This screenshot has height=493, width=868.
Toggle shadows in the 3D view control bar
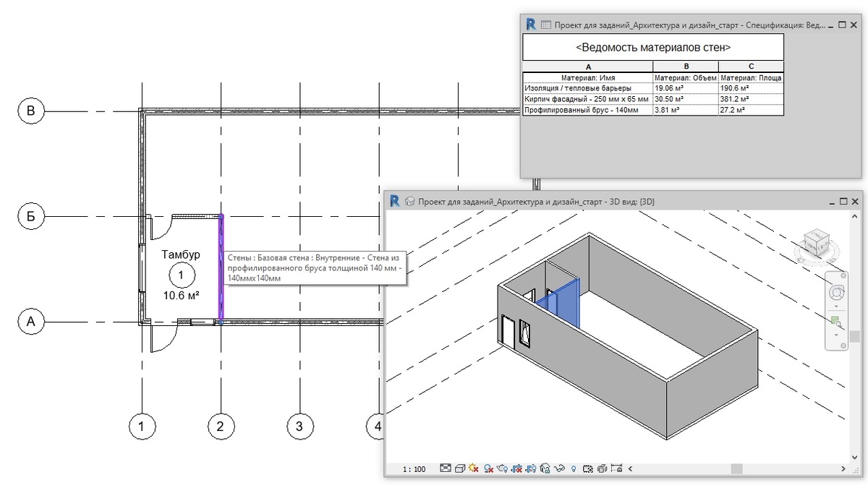click(x=488, y=468)
